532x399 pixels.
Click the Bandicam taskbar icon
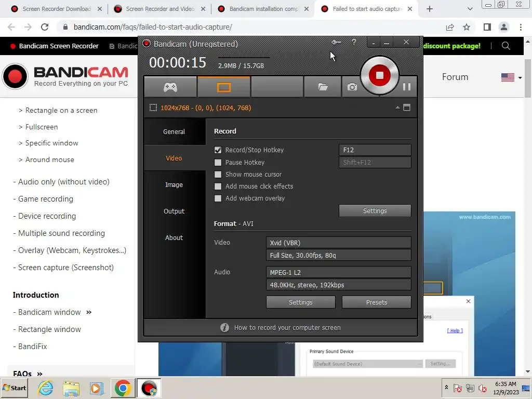[149, 388]
